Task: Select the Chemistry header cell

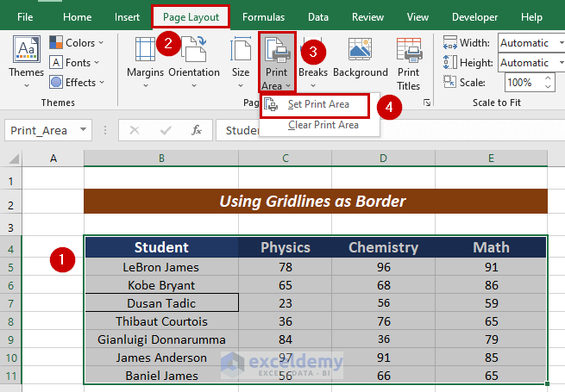Action: 383,247
